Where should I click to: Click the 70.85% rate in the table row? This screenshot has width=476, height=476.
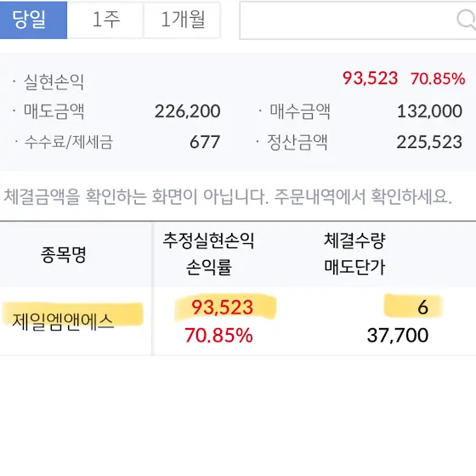[x=218, y=335]
